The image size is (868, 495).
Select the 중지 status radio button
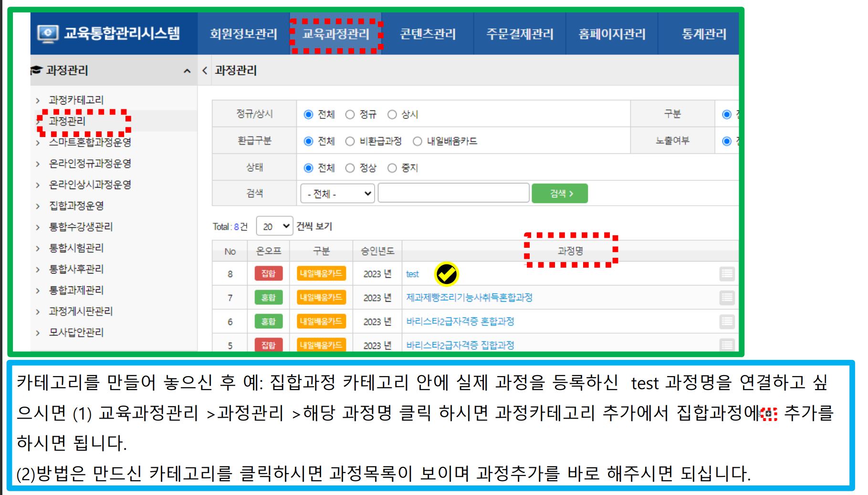click(x=392, y=168)
